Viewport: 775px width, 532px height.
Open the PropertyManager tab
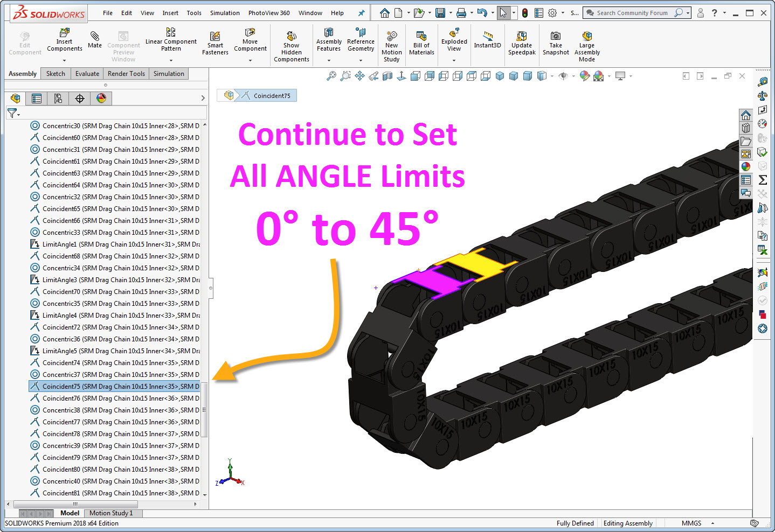[37, 98]
